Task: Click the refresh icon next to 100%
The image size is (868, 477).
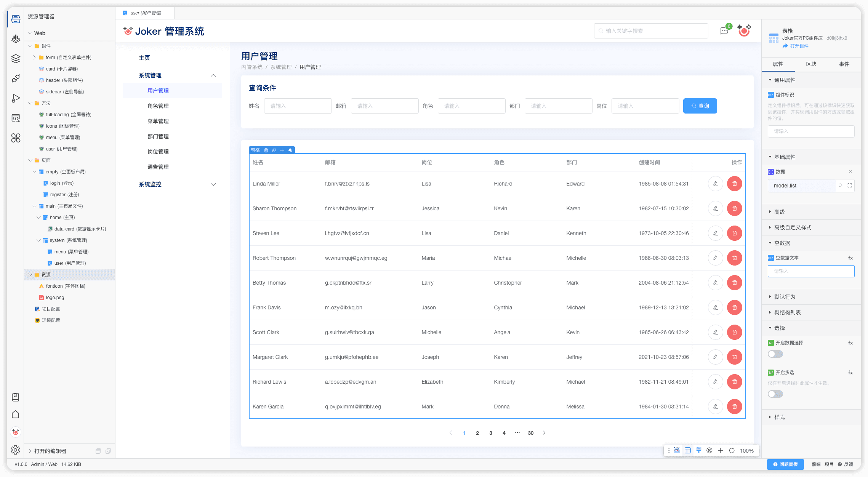Action: click(x=732, y=450)
